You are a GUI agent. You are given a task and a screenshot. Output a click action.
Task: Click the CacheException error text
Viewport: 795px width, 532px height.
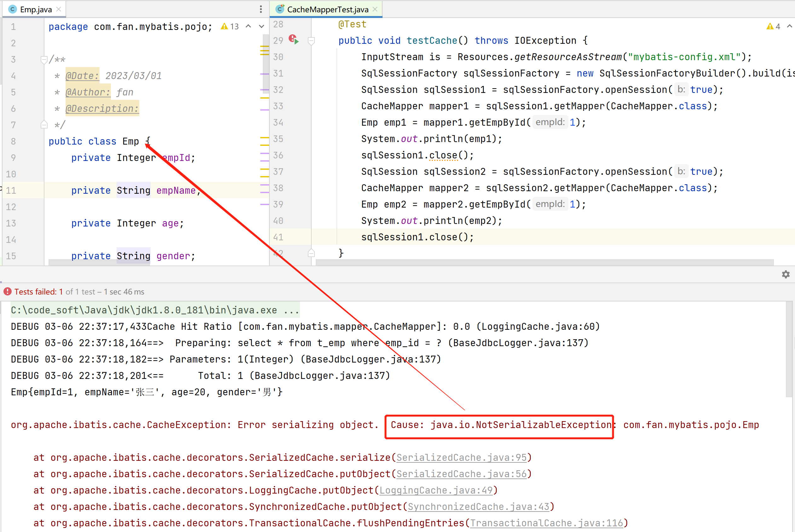click(194, 425)
